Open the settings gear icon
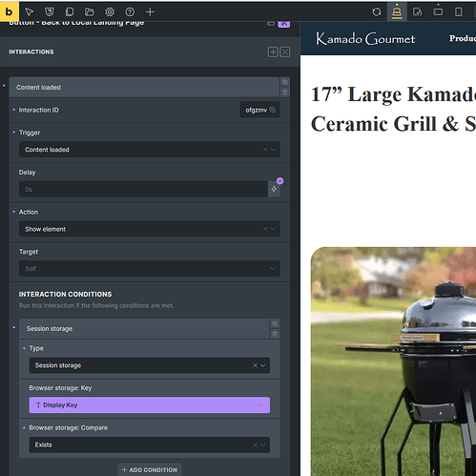This screenshot has height=476, width=476. coord(110,12)
